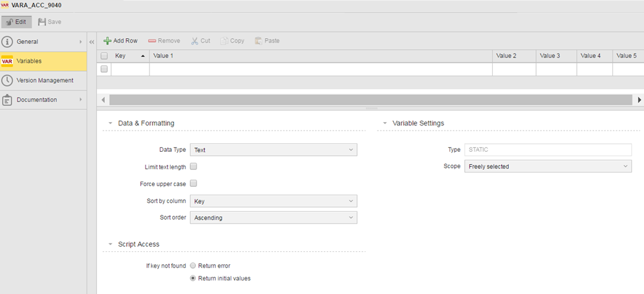Collapse sidebar with double chevron icon

point(92,42)
